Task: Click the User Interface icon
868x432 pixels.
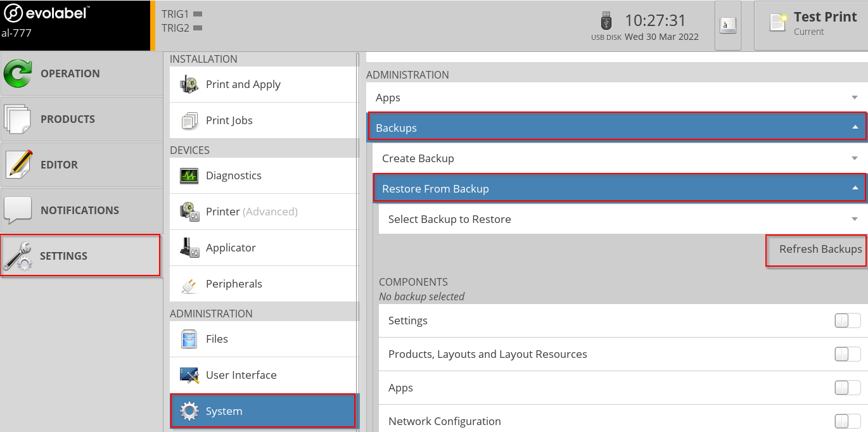Action: 189,375
